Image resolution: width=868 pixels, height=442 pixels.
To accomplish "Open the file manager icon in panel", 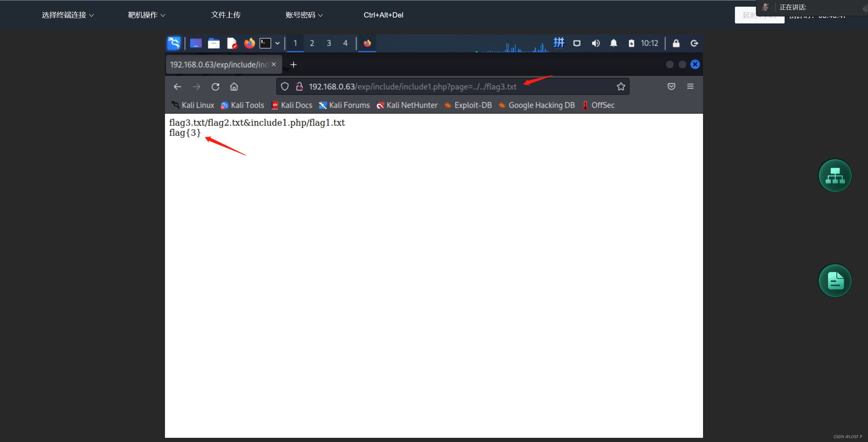I will 214,43.
